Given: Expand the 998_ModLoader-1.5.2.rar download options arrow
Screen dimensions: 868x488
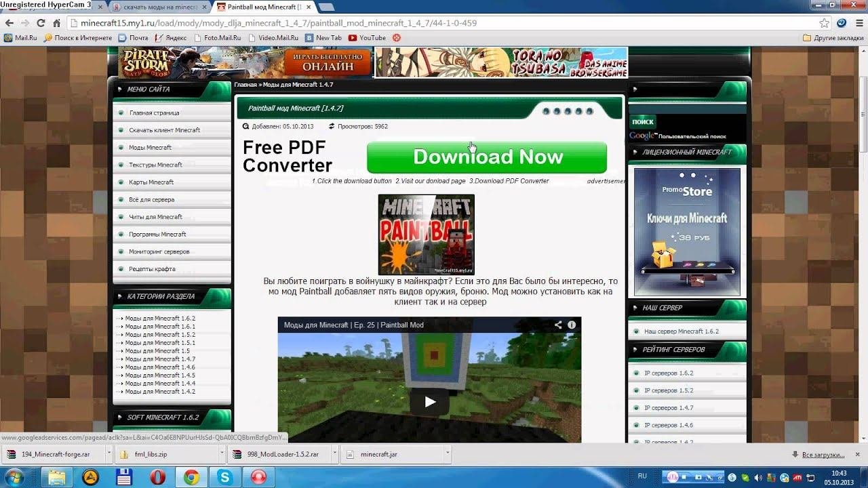Looking at the screenshot, I should (x=334, y=454).
